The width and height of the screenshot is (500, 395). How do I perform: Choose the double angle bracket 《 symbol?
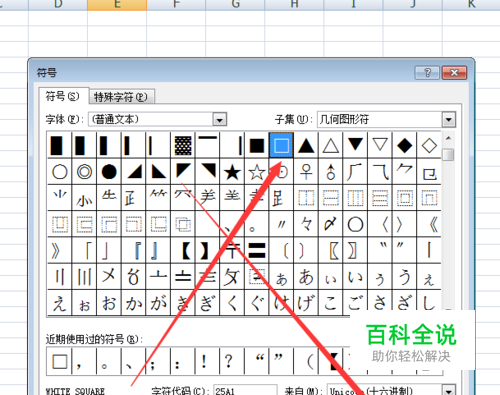(429, 224)
